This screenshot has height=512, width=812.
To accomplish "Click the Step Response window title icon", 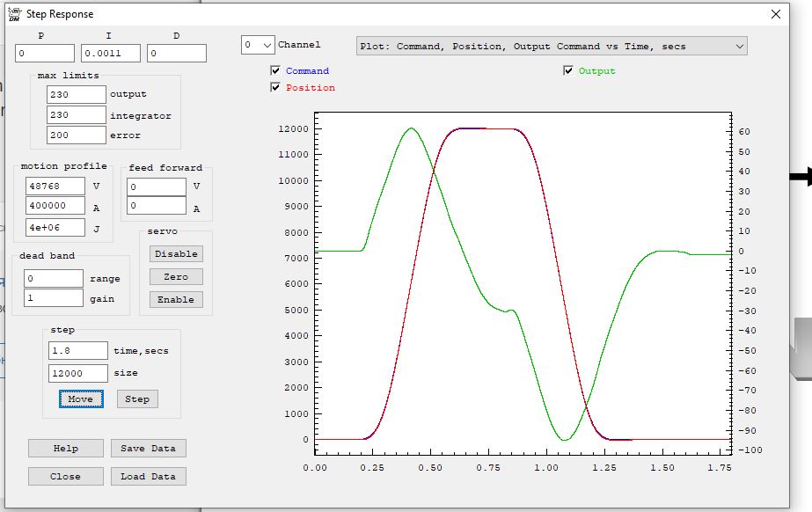I will (x=14, y=14).
